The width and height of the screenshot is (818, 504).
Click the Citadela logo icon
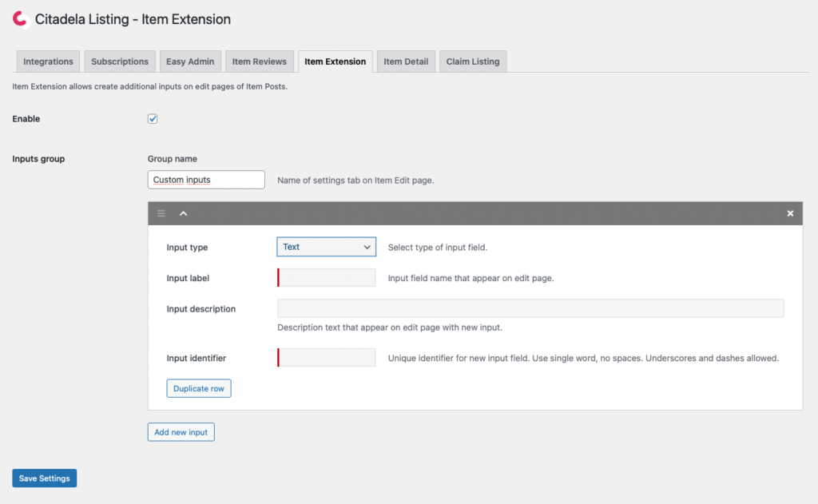[21, 20]
